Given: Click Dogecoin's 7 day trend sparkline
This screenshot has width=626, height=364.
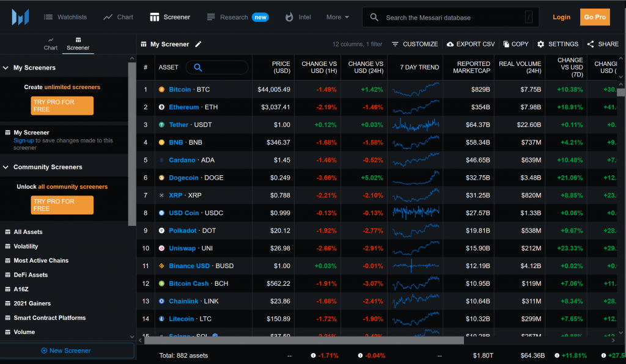Looking at the screenshot, I should (x=416, y=178).
